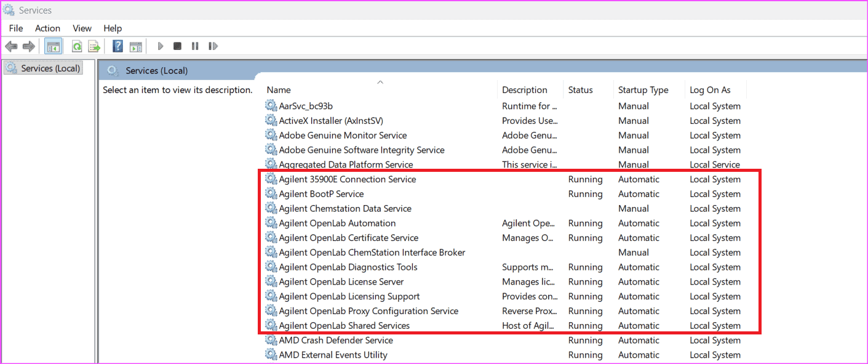
Task: Click the Refresh toolbar icon
Action: point(77,46)
